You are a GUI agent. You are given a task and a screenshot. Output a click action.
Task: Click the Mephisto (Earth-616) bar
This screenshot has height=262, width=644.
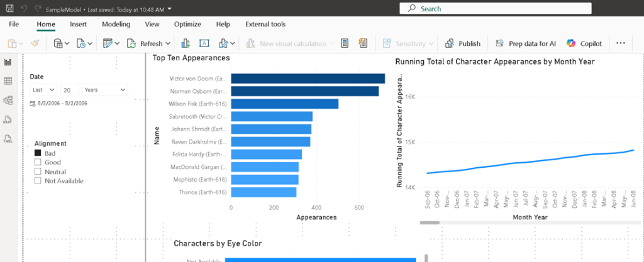(265, 180)
